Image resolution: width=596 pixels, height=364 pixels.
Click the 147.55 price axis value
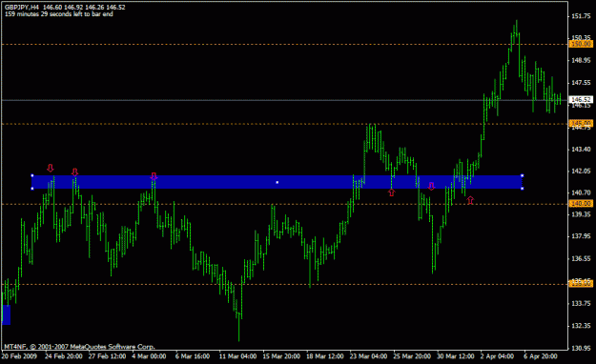pyautogui.click(x=581, y=83)
